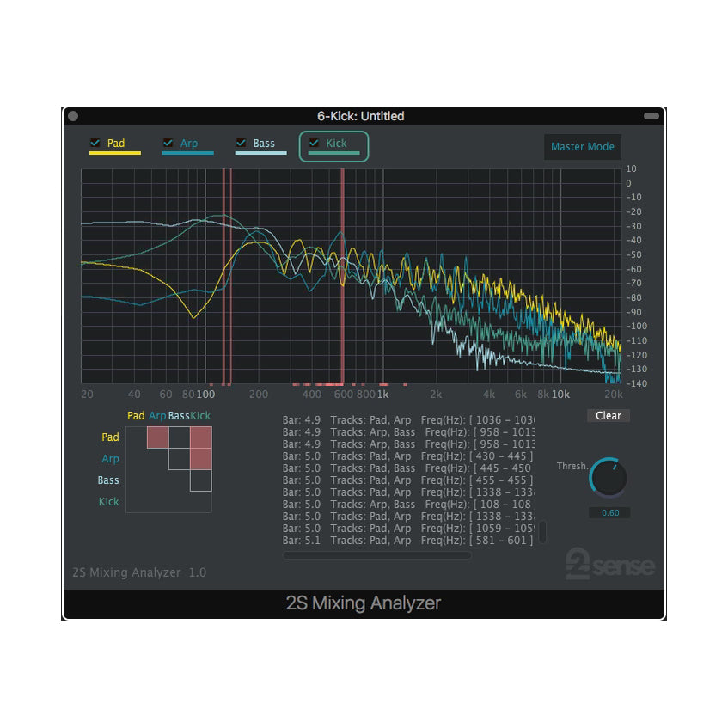Click the 0.60 threshold value field
This screenshot has height=728, width=728.
(609, 512)
